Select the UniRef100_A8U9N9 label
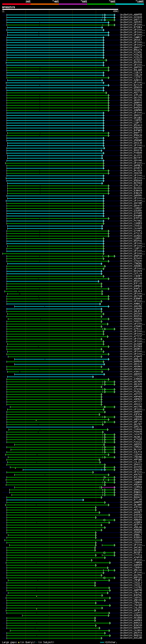 coord(131,278)
